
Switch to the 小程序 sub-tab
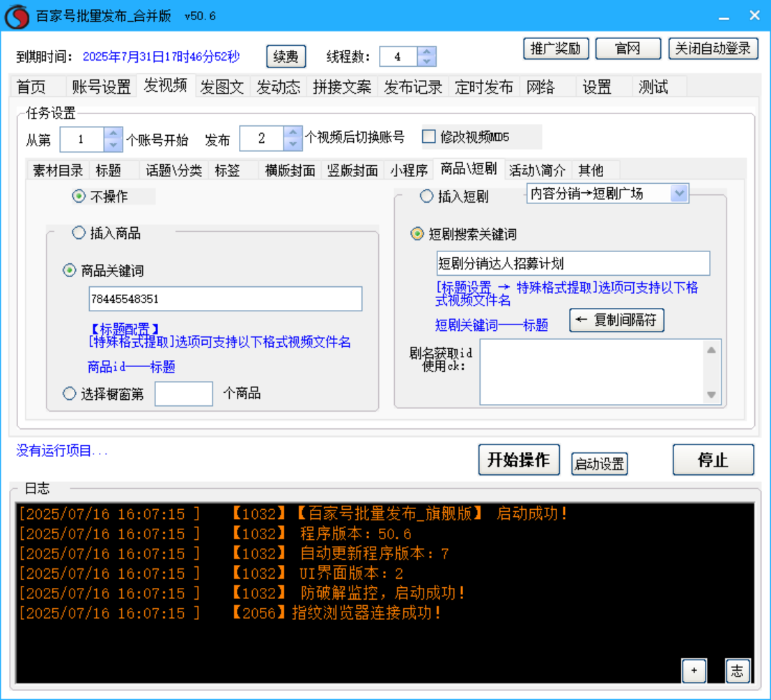pos(409,170)
